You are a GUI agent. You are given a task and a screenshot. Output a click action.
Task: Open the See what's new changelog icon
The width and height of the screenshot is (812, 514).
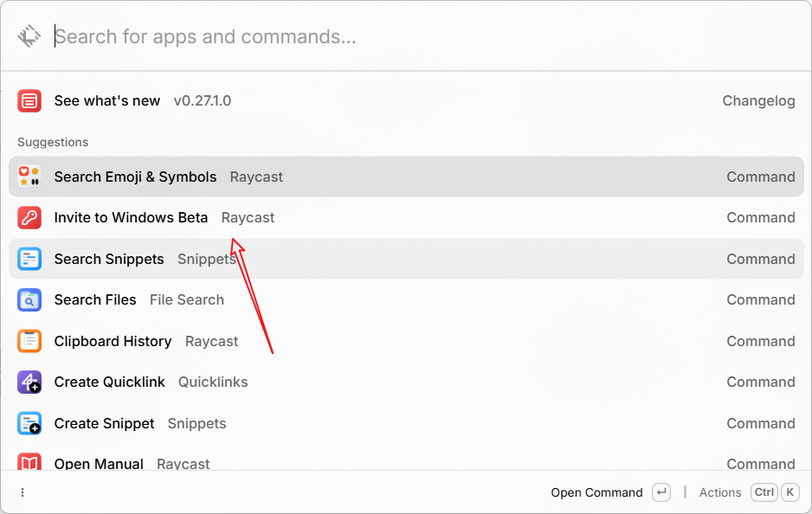click(x=29, y=100)
